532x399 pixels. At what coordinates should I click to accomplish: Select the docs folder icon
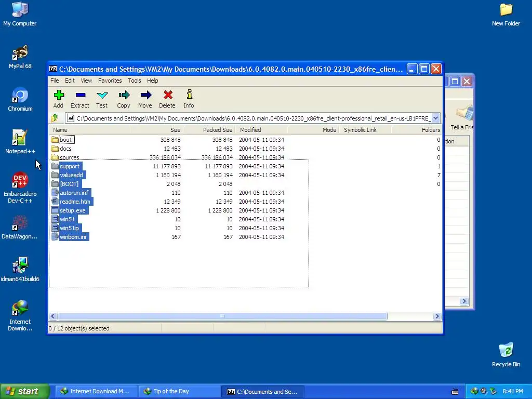click(55, 149)
